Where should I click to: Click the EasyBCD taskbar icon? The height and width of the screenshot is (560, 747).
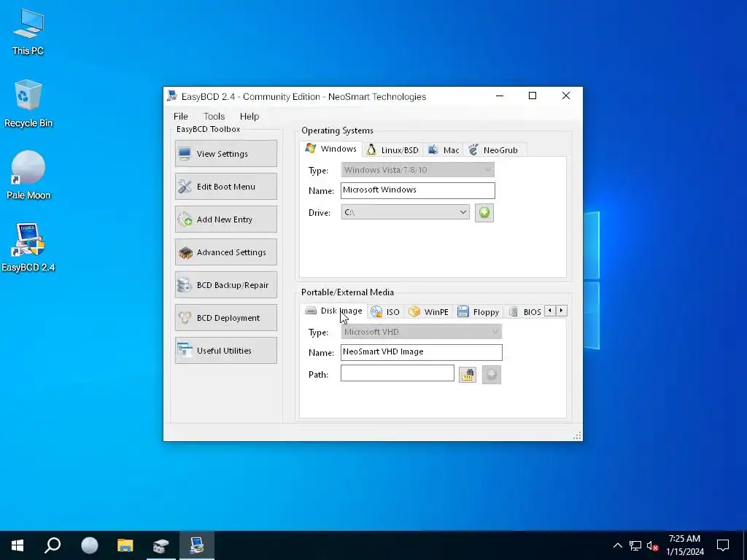pyautogui.click(x=197, y=545)
